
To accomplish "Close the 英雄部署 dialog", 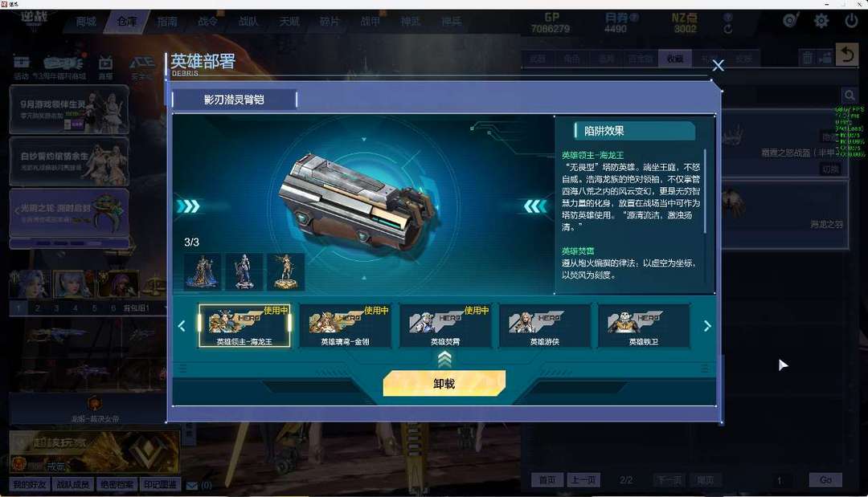I will 718,66.
